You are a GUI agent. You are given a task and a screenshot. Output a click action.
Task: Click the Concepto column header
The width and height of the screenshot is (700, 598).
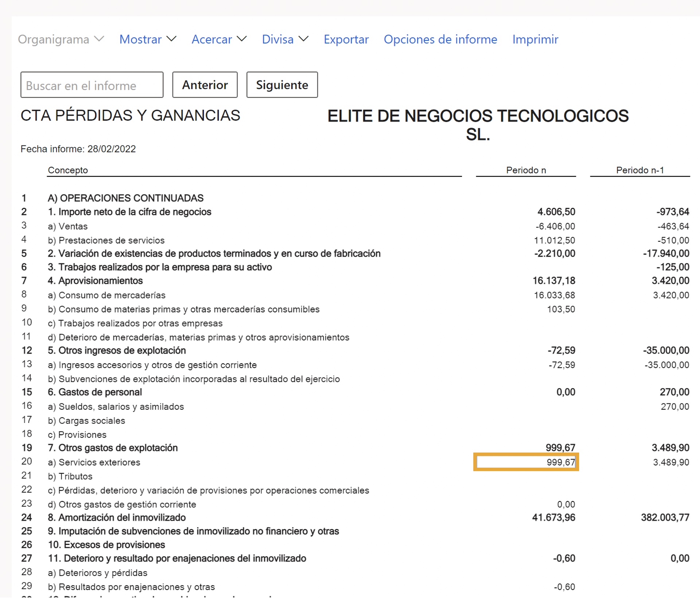coord(68,170)
